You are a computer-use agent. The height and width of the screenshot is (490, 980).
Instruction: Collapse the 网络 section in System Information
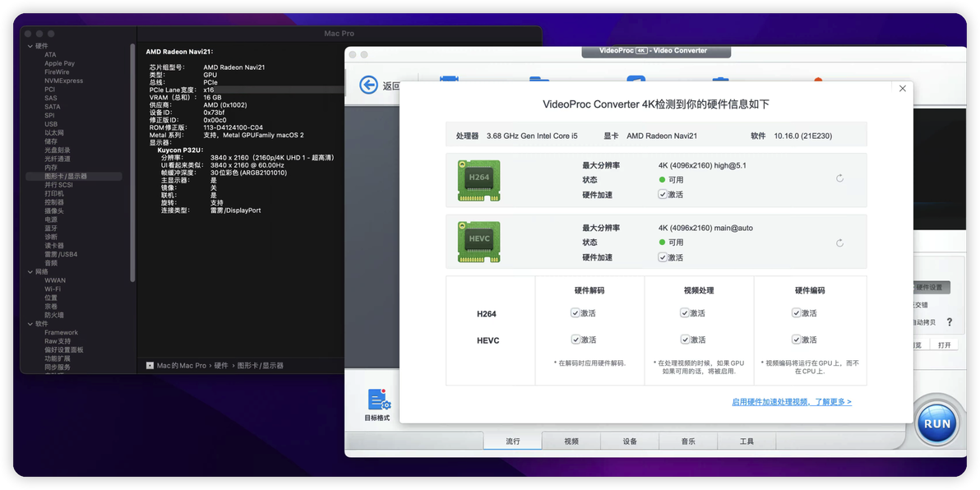30,272
